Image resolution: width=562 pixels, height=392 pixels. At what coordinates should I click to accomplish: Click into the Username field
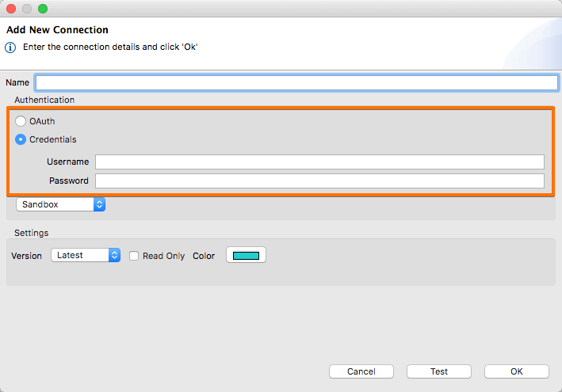click(x=319, y=162)
